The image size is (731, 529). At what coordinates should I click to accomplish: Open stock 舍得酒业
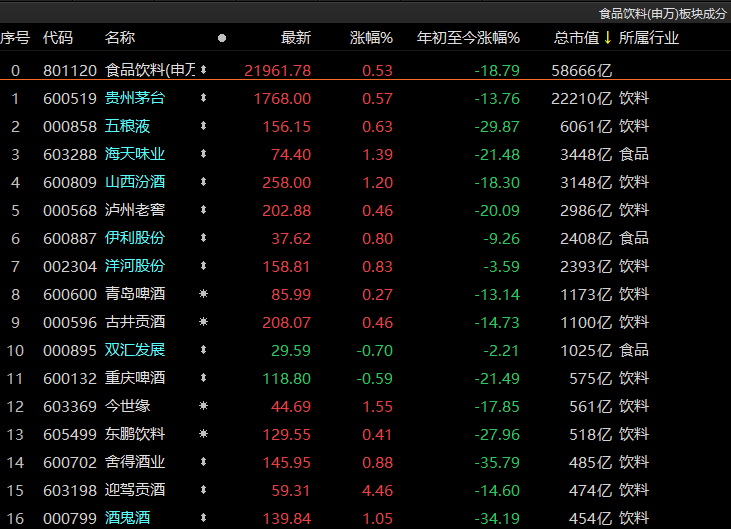pyautogui.click(x=135, y=461)
